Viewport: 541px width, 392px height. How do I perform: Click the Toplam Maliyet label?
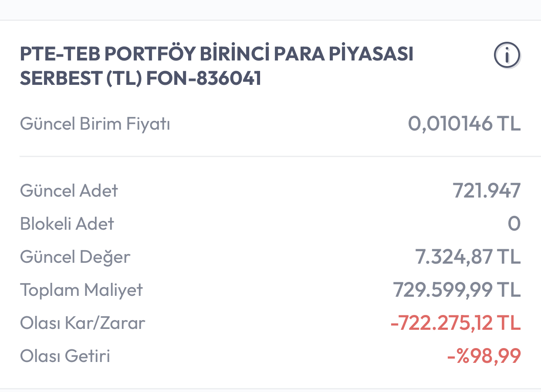(81, 290)
